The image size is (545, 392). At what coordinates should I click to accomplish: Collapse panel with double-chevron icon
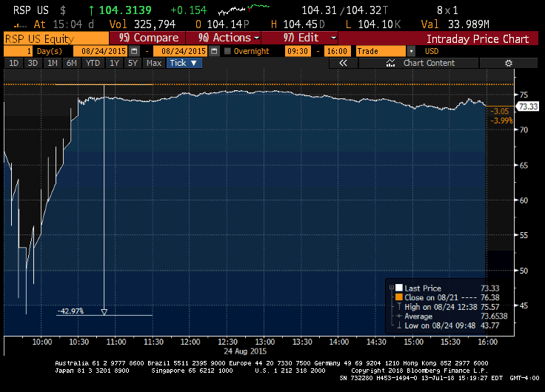click(343, 63)
